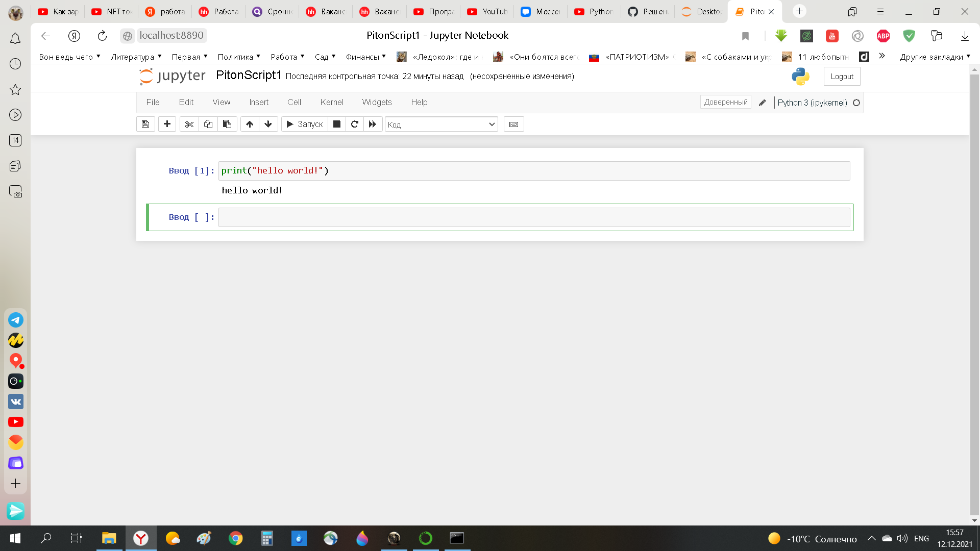Viewport: 980px width, 551px height.
Task: Copy selected cells icon
Action: 208,124
